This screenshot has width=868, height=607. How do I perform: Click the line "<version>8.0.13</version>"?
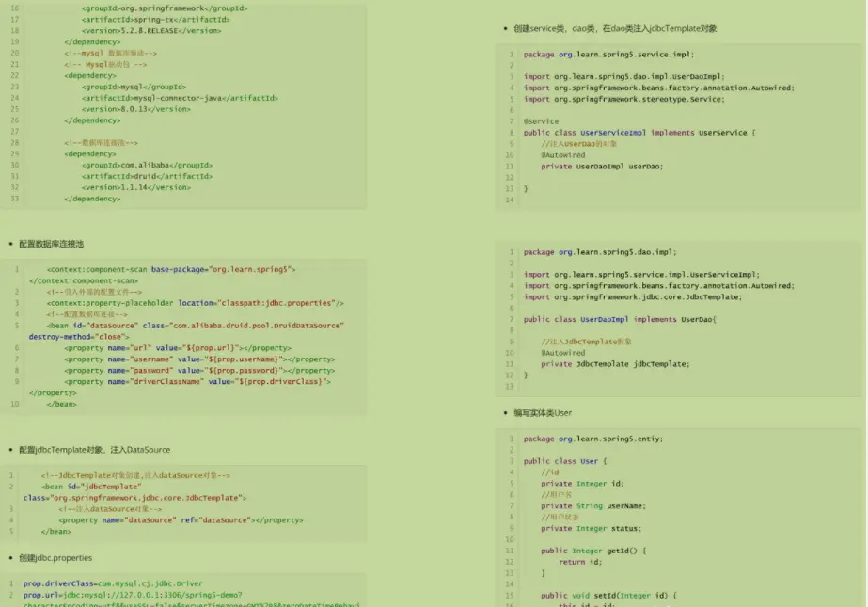pyautogui.click(x=136, y=109)
